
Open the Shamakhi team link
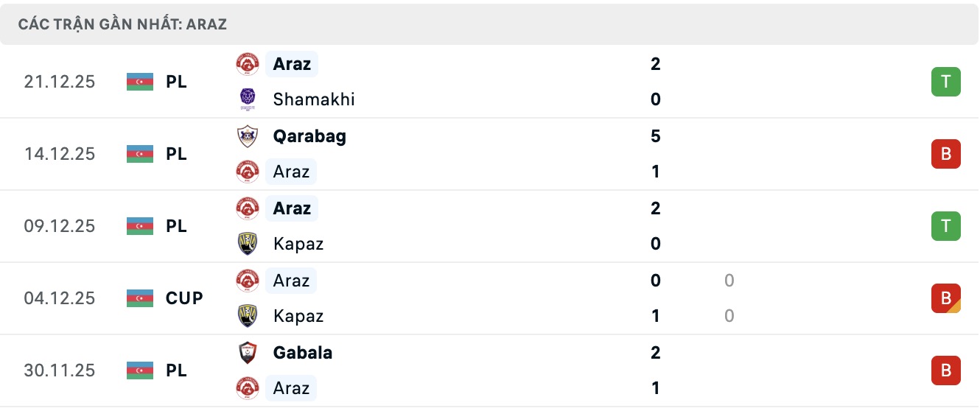[313, 99]
